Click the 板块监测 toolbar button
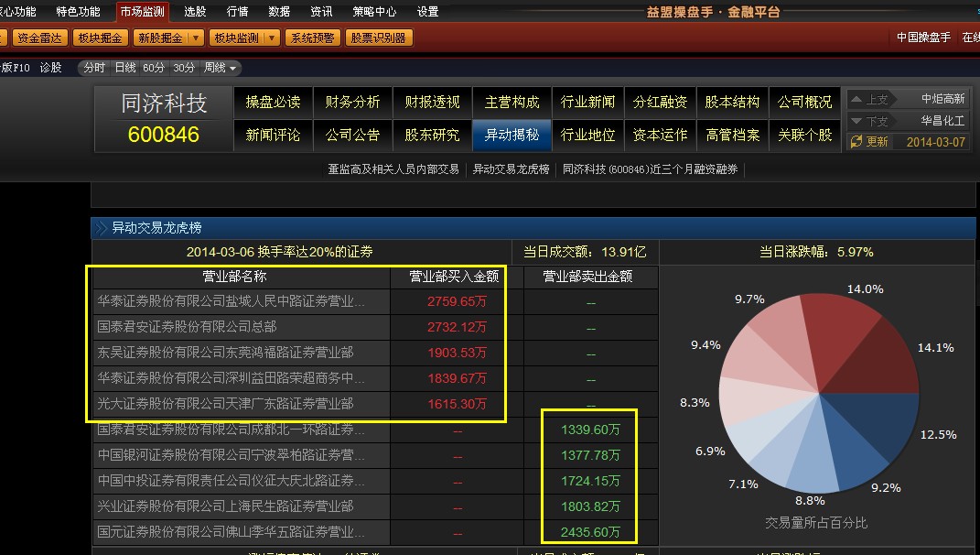980x555 pixels. [x=236, y=38]
